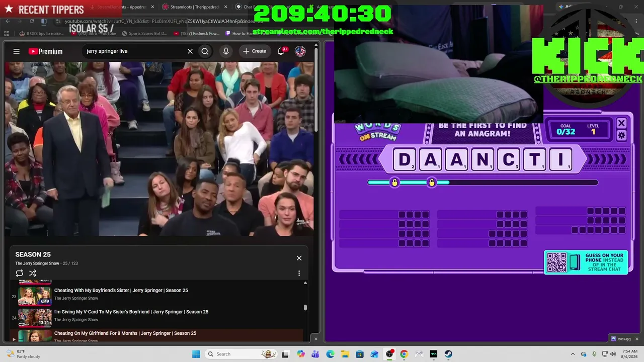Launch Copilot from the taskbar
This screenshot has width=644, height=362.
click(301, 354)
